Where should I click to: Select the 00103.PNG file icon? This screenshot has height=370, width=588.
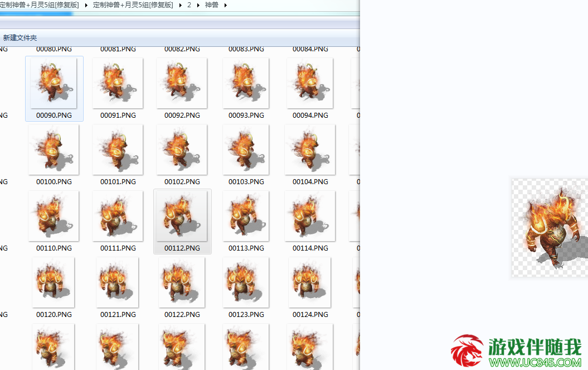(x=246, y=150)
